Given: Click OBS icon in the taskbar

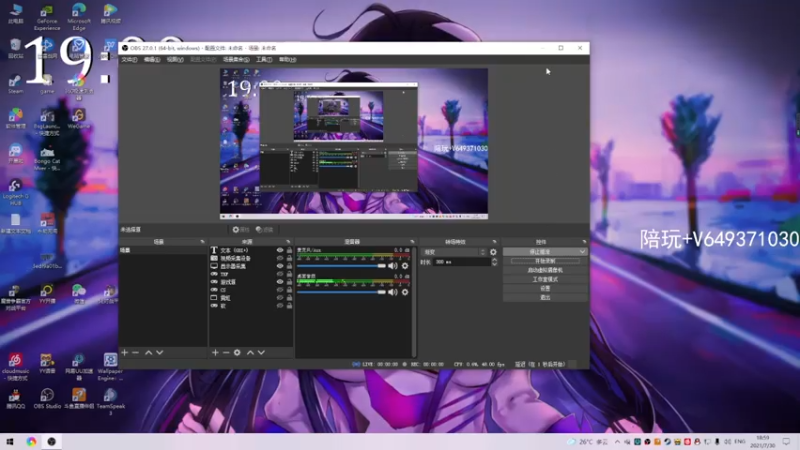Looking at the screenshot, I should (52, 442).
